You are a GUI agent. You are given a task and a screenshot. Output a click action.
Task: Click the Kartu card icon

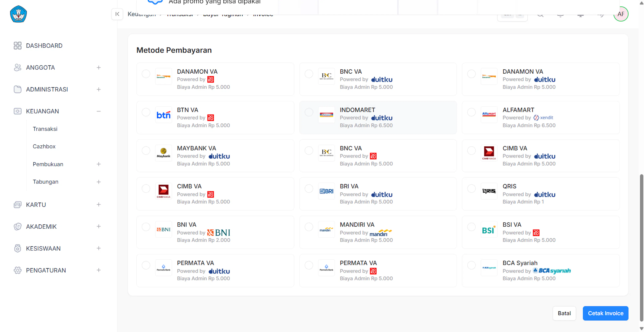coord(17,205)
